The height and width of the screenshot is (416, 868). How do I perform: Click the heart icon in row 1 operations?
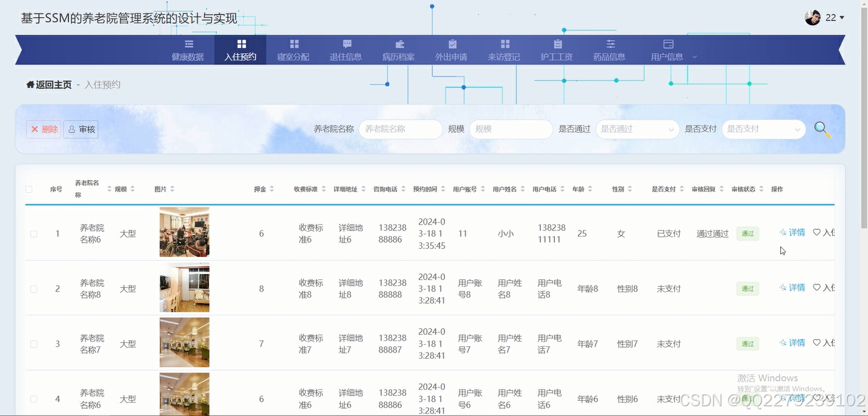coord(817,232)
